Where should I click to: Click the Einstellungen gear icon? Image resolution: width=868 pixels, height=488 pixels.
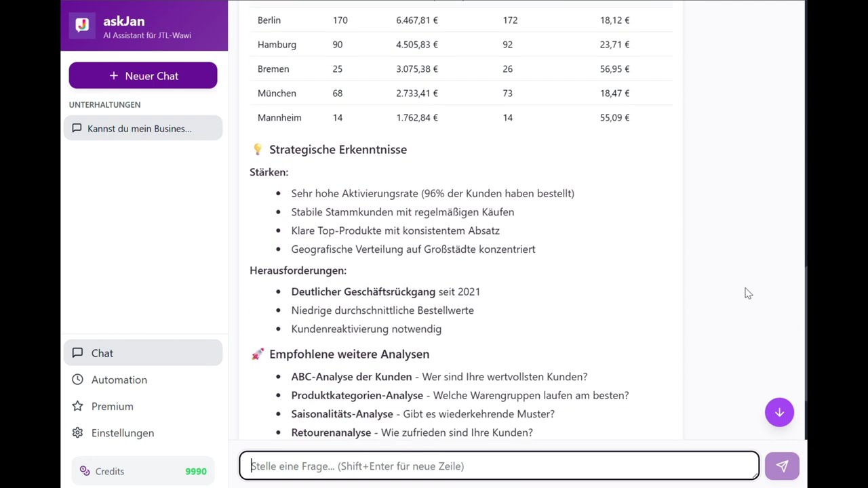pos(77,433)
